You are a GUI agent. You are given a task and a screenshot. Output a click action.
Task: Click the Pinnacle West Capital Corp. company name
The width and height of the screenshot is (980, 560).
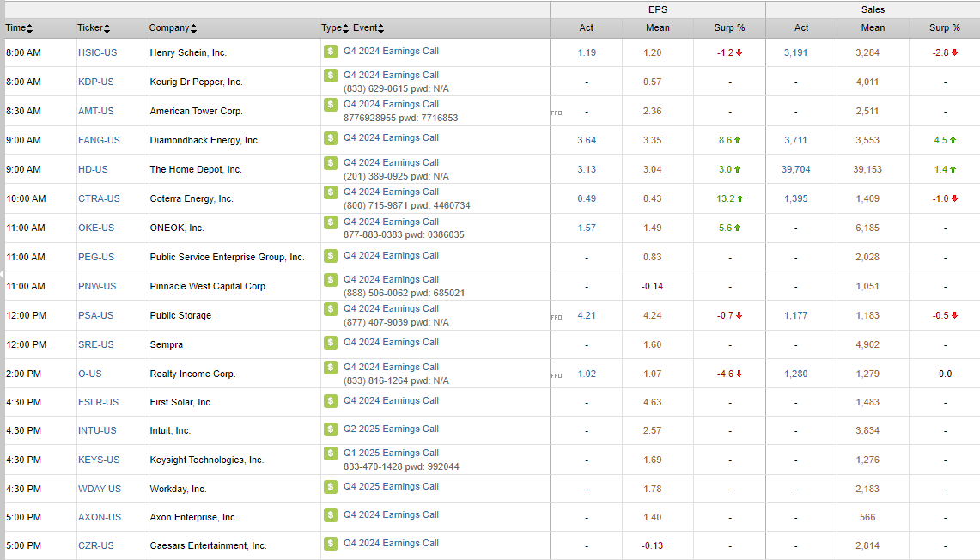[x=209, y=286]
